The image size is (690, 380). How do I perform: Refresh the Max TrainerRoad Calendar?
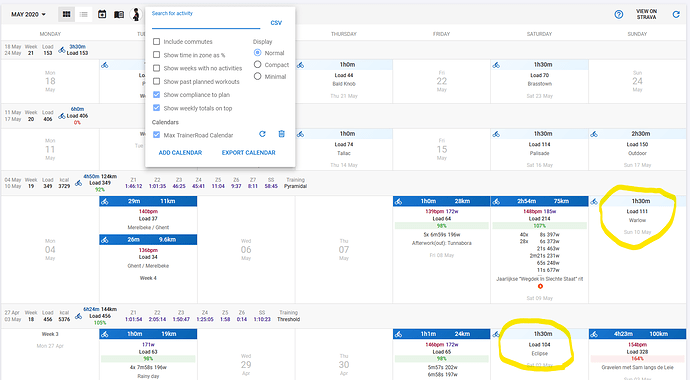(x=262, y=134)
